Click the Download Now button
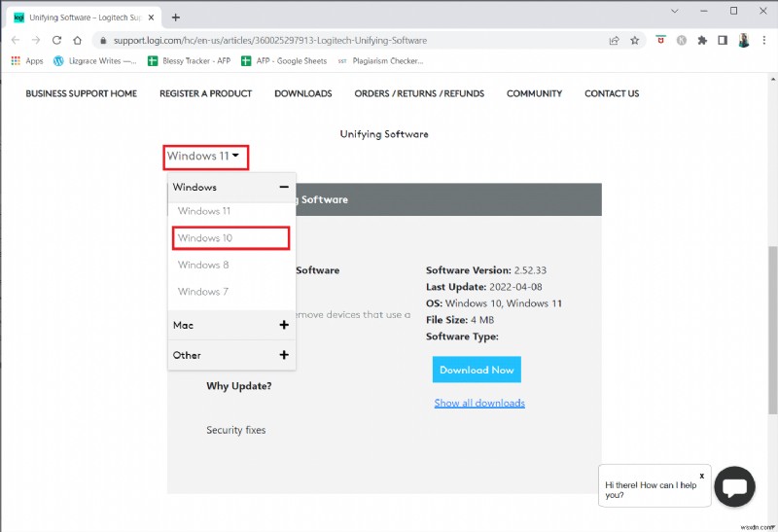This screenshot has height=532, width=778. point(477,370)
